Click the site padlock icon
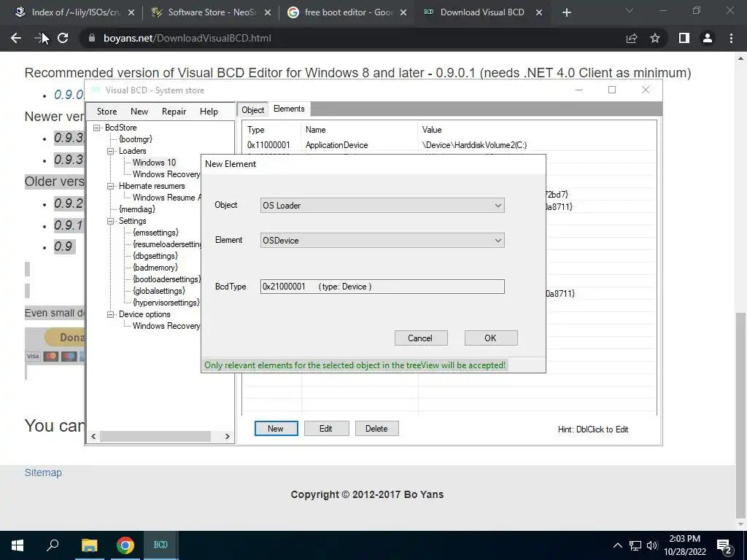The width and height of the screenshot is (747, 560). click(x=92, y=38)
